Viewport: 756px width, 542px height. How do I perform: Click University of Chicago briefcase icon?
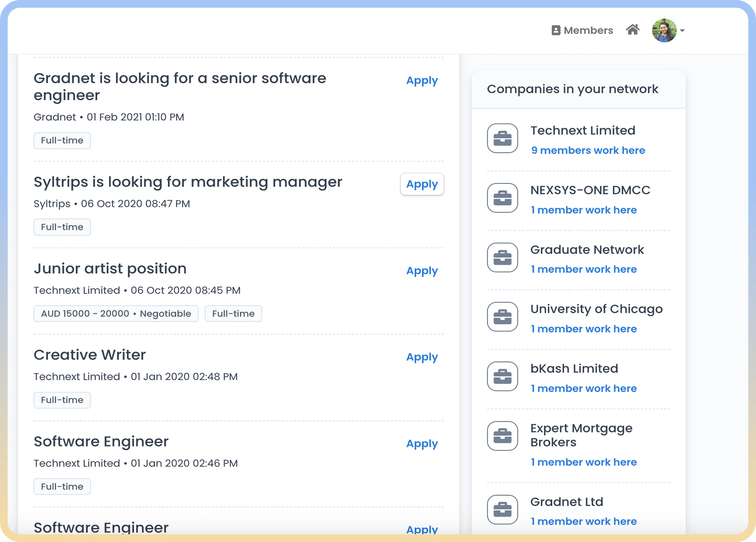[x=502, y=317]
